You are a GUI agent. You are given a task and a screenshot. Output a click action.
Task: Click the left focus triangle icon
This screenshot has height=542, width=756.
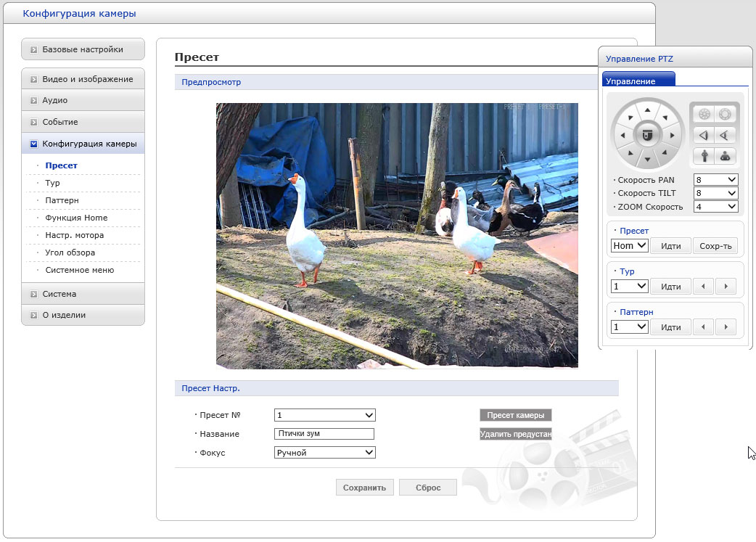coord(703,135)
